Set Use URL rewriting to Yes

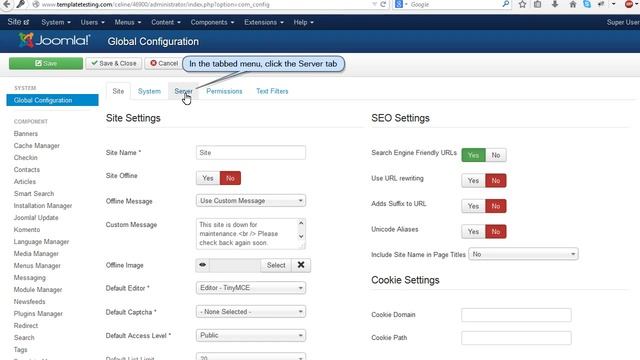pyautogui.click(x=473, y=180)
